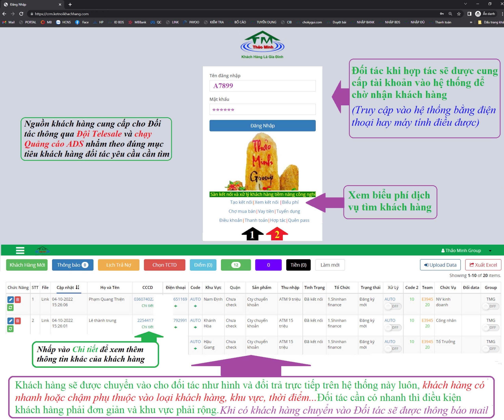Open the Tạo kết nối link
This screenshot has height=420, width=504.
pos(241,202)
